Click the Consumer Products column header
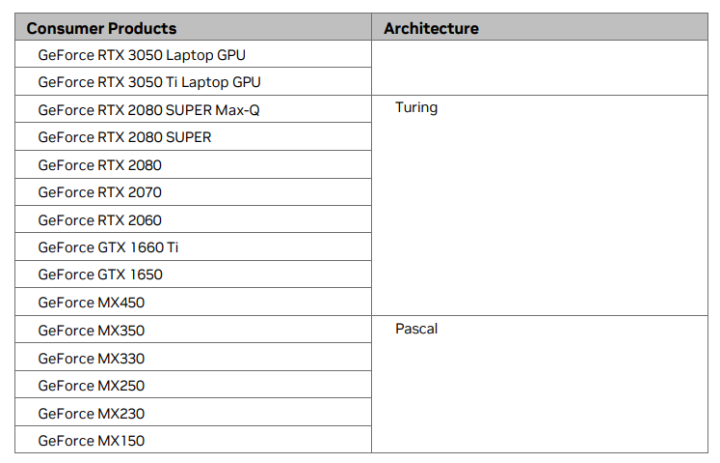 (x=101, y=29)
